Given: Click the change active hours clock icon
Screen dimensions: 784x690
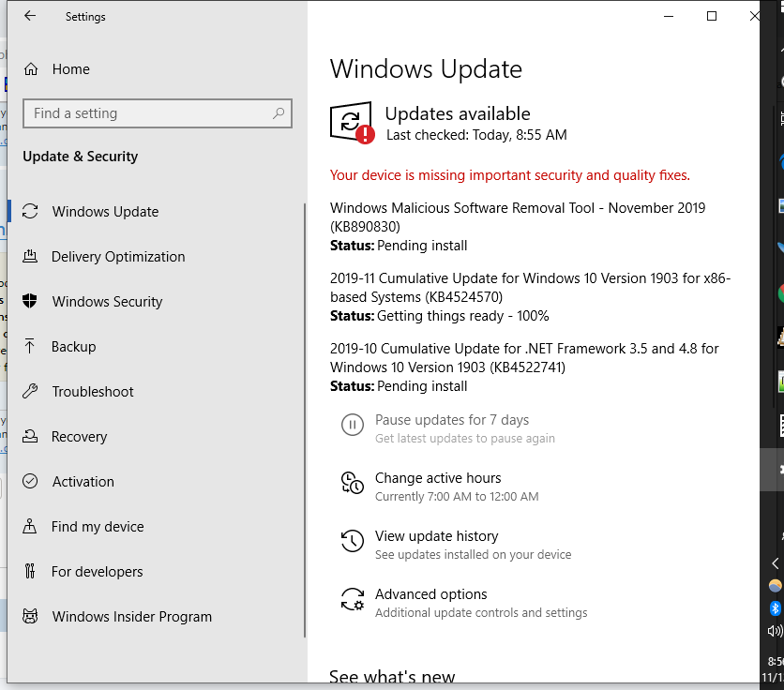Looking at the screenshot, I should coord(353,483).
